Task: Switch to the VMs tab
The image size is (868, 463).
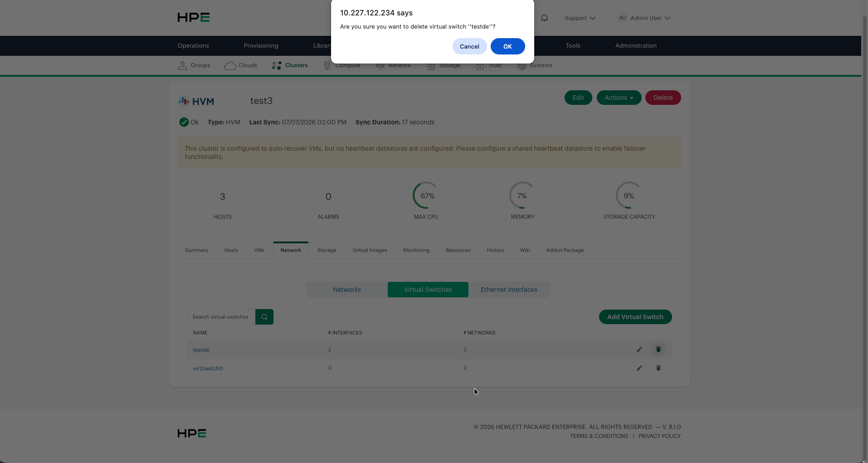Action: (x=259, y=250)
